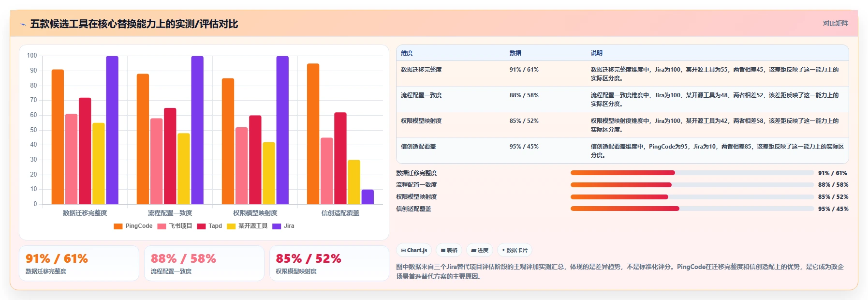This screenshot has height=300, width=868.
Task: Click the 进度 chip icon
Action: (474, 250)
